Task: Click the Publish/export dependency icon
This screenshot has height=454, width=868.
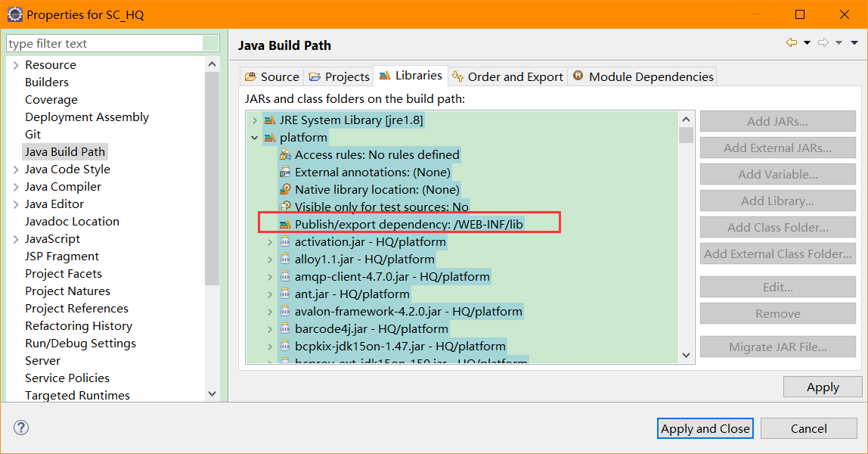Action: pyautogui.click(x=284, y=223)
